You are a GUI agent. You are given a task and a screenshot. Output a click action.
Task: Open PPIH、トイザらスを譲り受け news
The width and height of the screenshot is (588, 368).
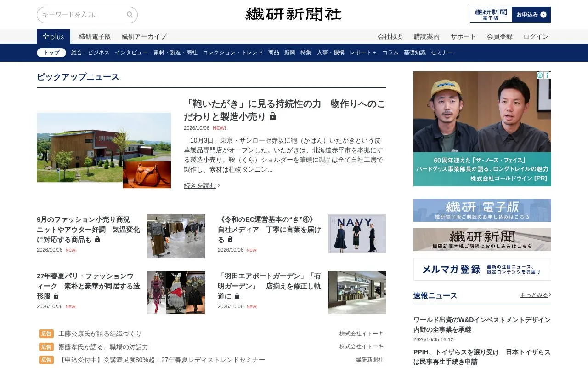482,357
